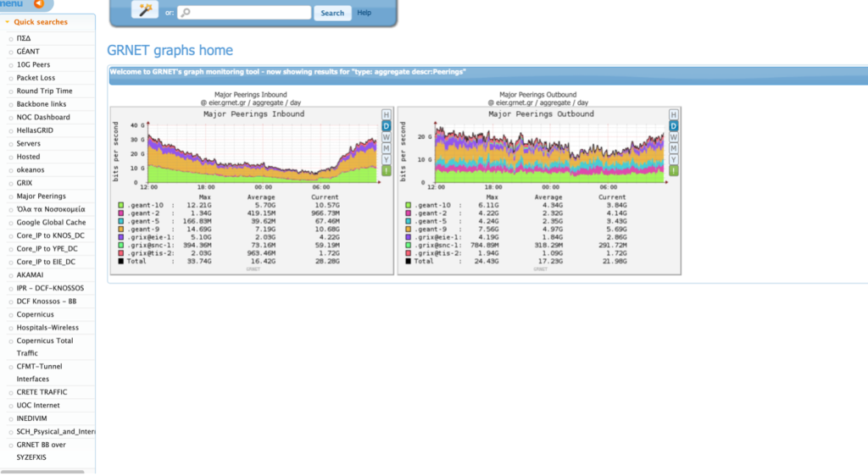
Task: Switch Inbound graph to yearly view (Y)
Action: tap(387, 159)
